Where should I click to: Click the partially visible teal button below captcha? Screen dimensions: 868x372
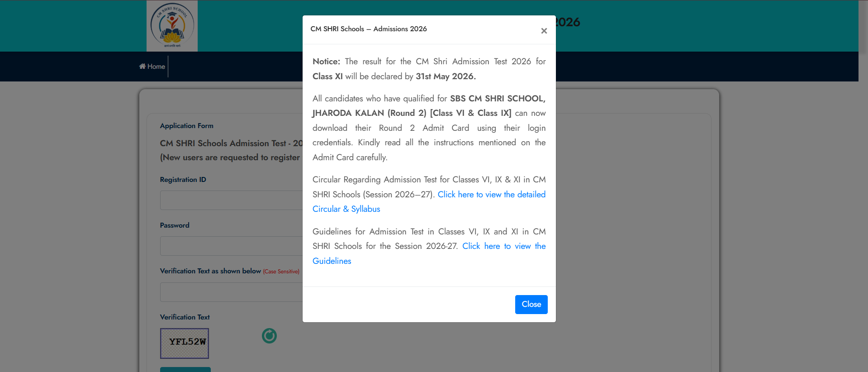point(185,369)
